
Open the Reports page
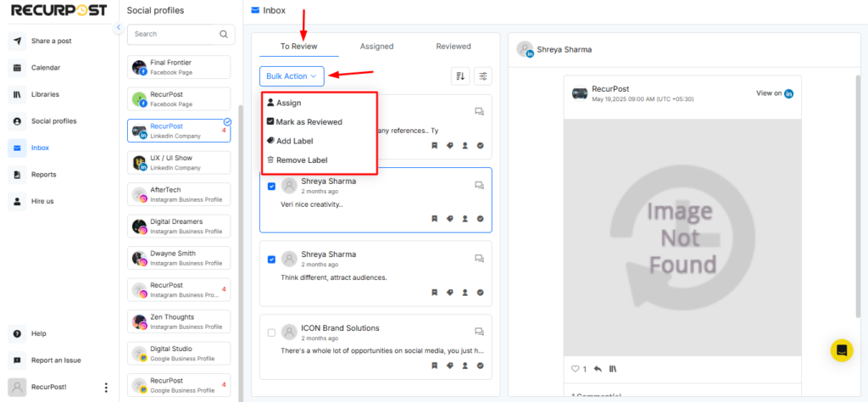44,175
